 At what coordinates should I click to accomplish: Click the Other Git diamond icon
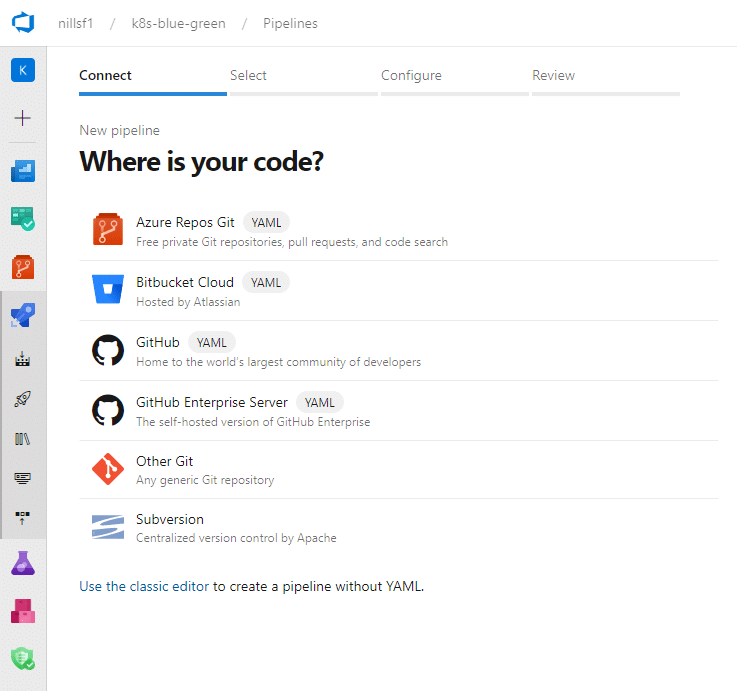pyautogui.click(x=108, y=469)
